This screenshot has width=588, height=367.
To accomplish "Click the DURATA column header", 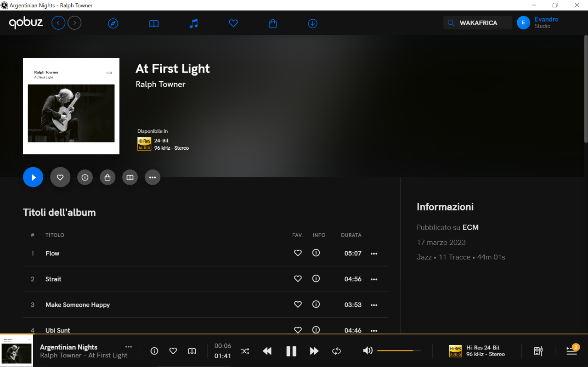I will pos(351,235).
